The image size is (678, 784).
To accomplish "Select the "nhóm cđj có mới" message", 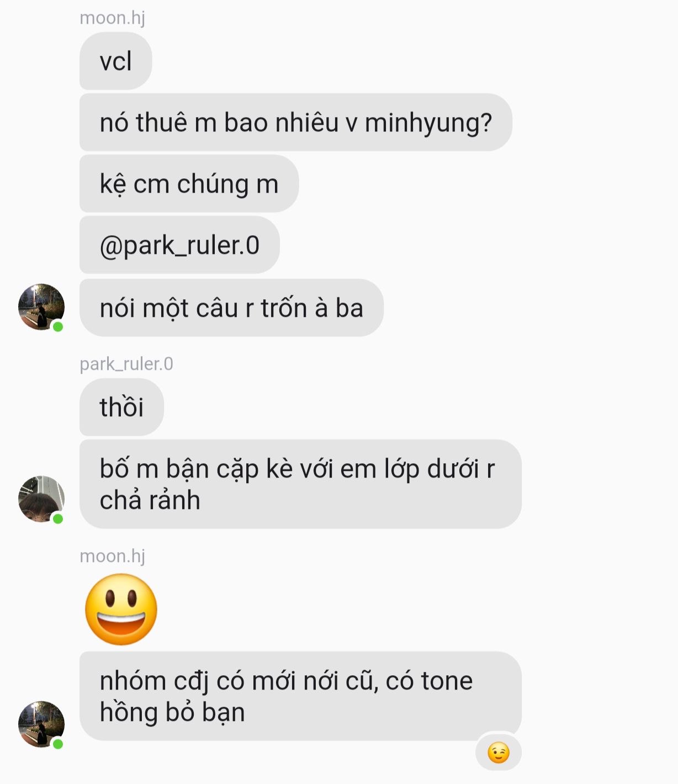I will 300,696.
